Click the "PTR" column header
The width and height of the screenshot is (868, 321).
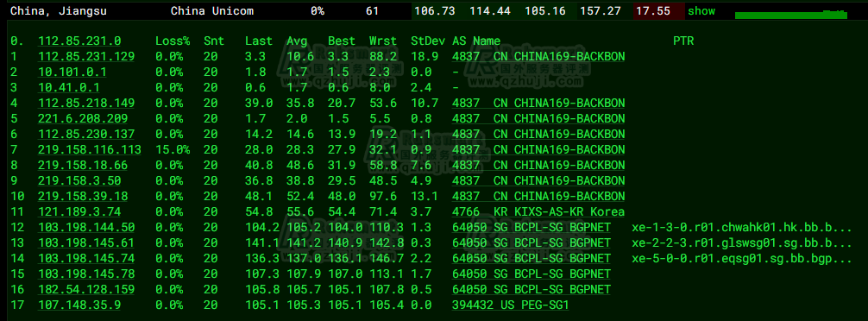(683, 41)
